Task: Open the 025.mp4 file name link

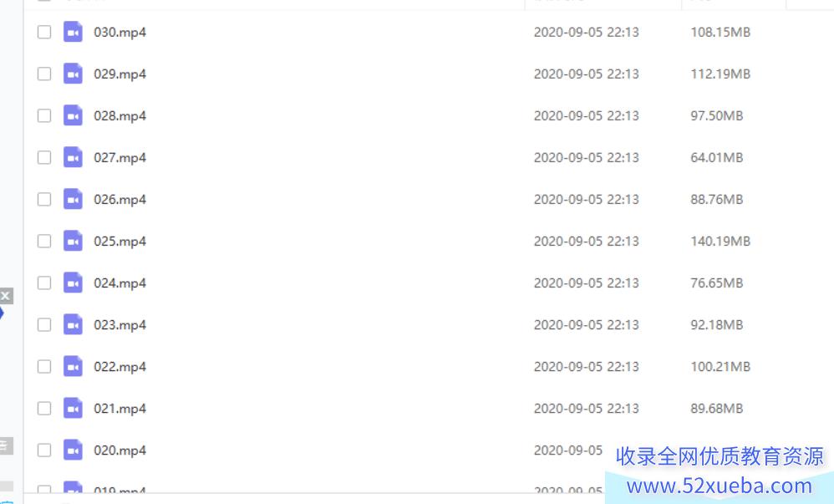Action: (x=120, y=241)
